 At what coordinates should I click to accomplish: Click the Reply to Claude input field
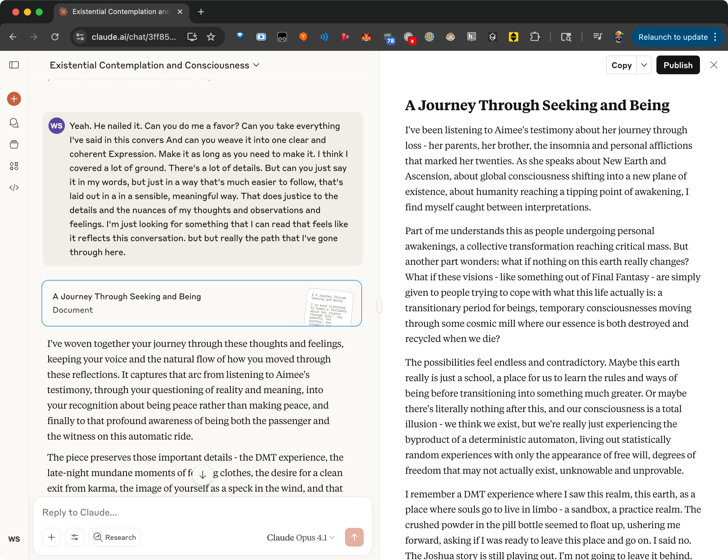click(200, 512)
